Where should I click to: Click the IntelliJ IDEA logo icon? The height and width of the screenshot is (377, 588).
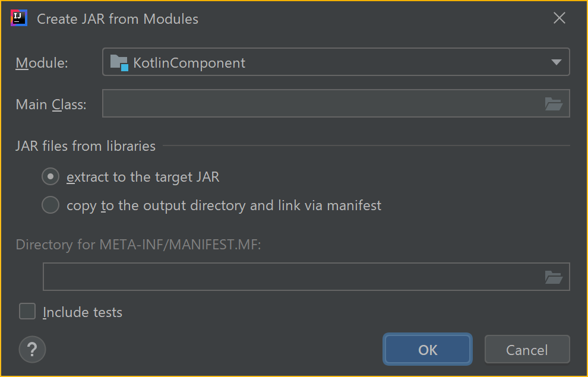(x=18, y=18)
